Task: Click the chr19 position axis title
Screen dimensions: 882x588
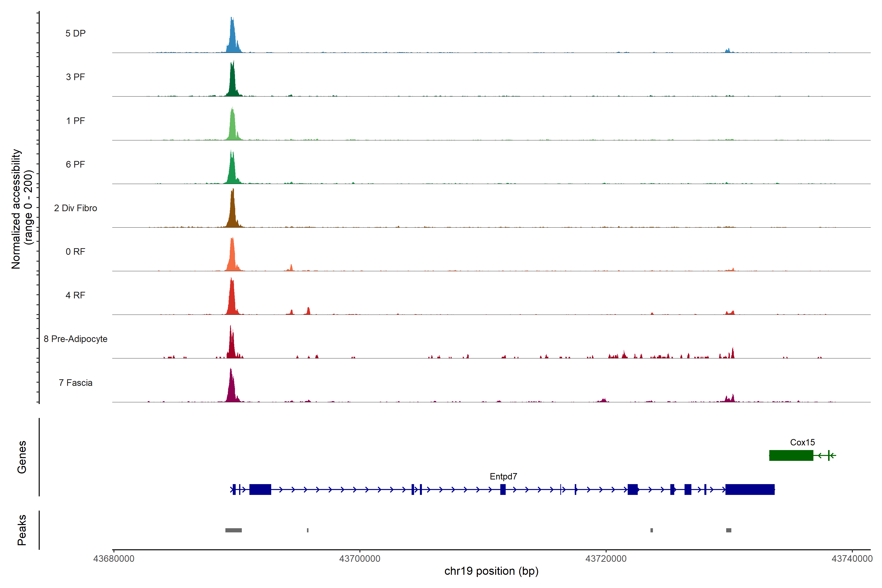Action: tap(491, 571)
